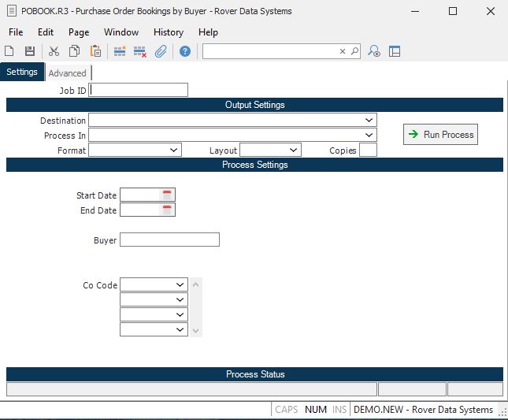The width and height of the screenshot is (508, 420).
Task: Click the delete row toolbar icon
Action: click(140, 51)
